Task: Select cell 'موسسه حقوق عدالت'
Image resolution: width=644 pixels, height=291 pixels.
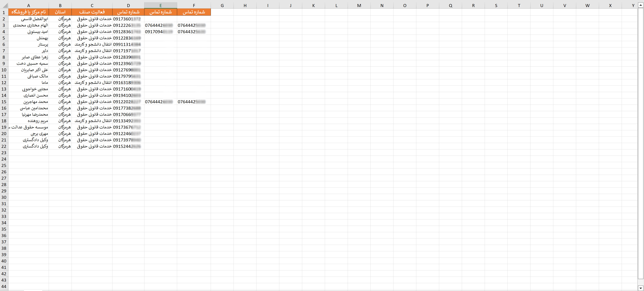Action: click(29, 127)
